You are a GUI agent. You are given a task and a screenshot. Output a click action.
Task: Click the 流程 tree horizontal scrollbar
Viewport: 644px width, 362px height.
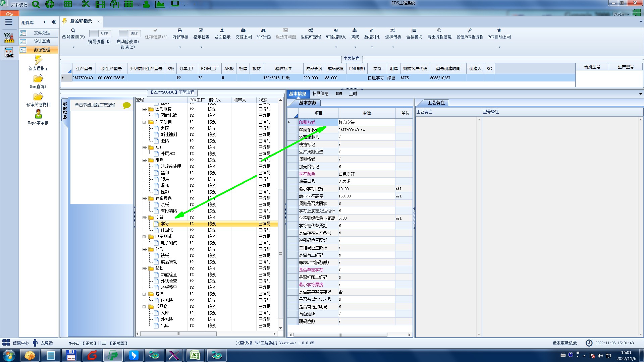point(178,334)
